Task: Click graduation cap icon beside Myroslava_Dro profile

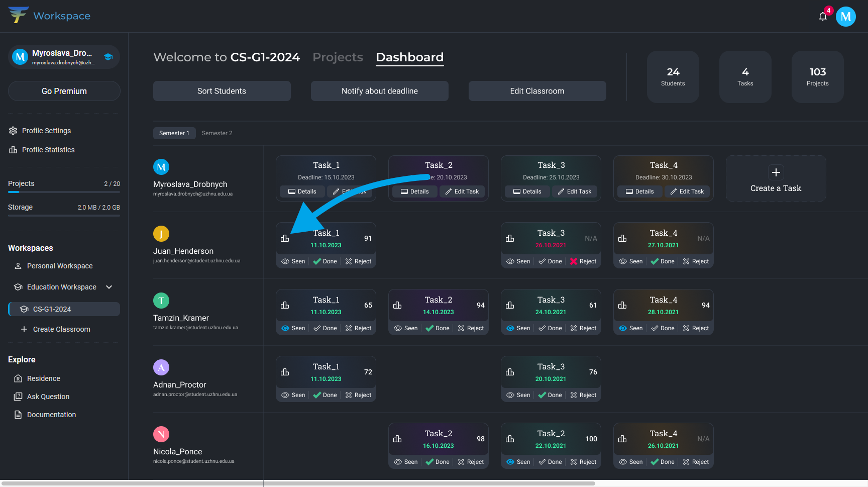Action: point(108,57)
